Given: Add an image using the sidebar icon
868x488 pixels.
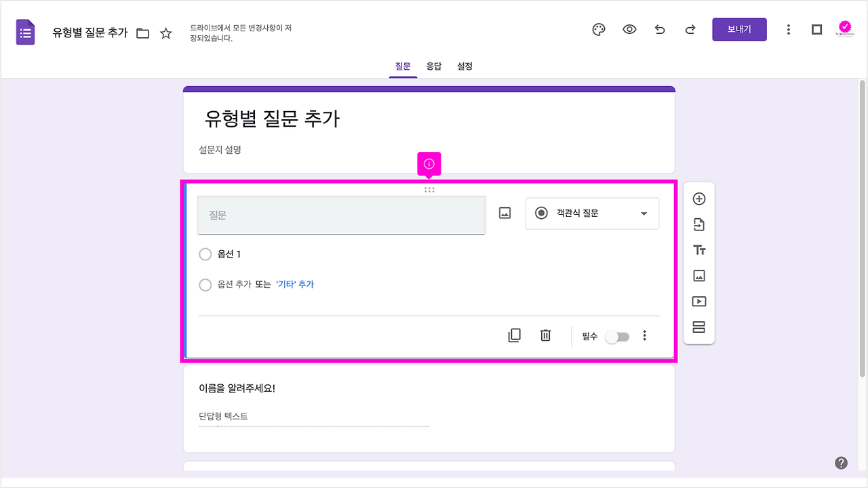Looking at the screenshot, I should pos(698,275).
